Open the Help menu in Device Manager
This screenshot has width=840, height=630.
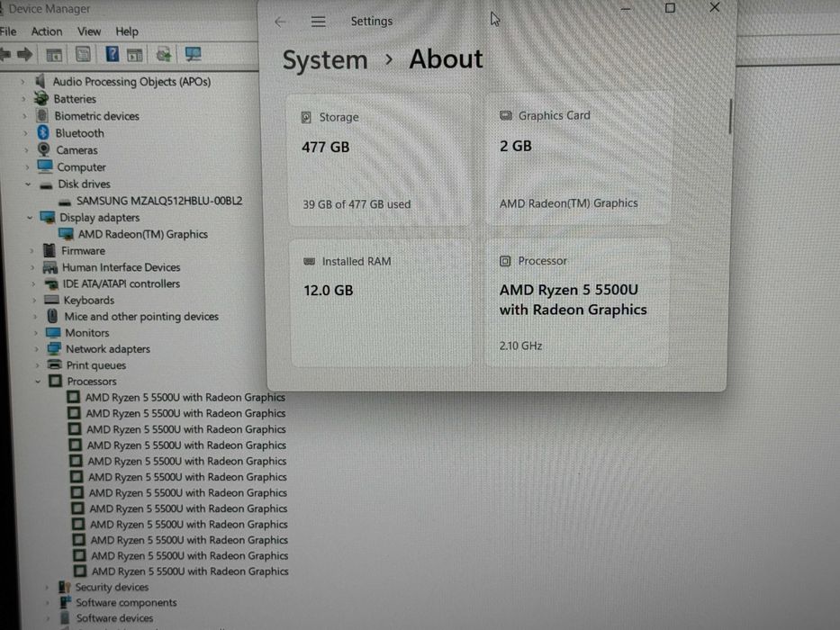tap(127, 31)
